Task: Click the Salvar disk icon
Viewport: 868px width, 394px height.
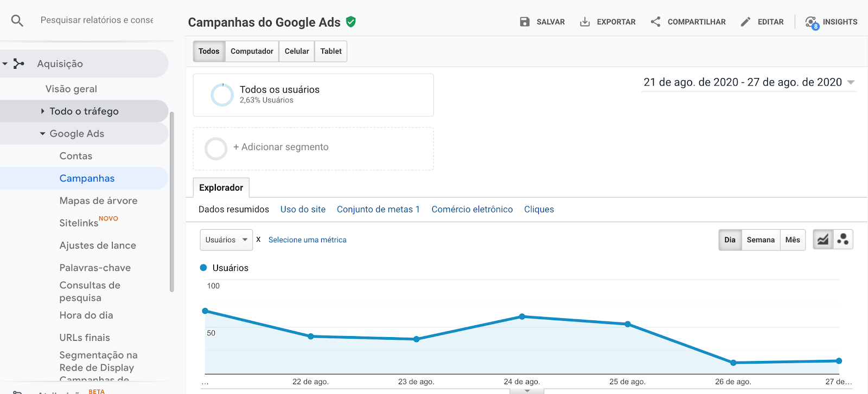Action: pos(525,22)
